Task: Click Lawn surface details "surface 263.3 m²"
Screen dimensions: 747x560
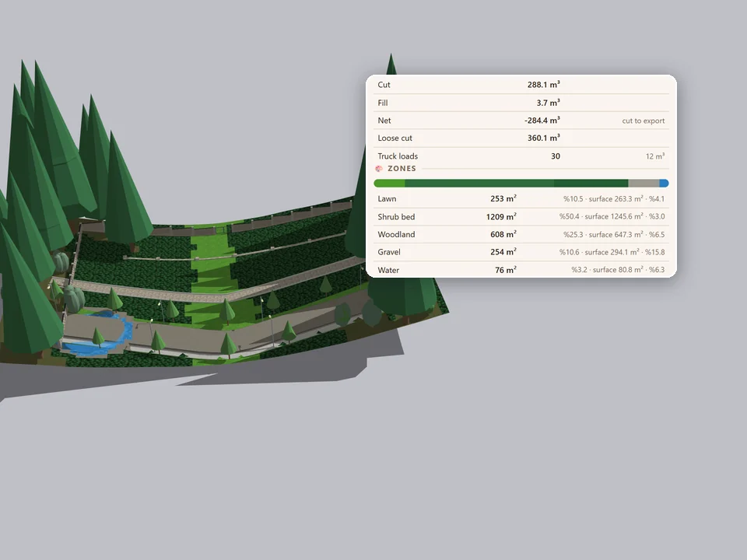Action: [615, 199]
